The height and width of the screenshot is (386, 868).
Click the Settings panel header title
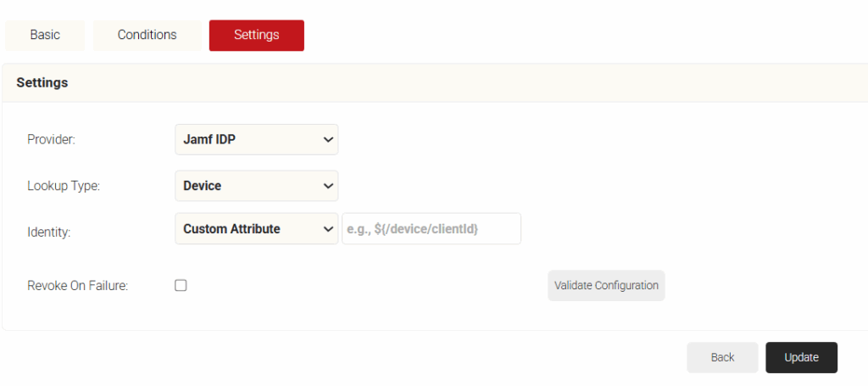(x=42, y=83)
